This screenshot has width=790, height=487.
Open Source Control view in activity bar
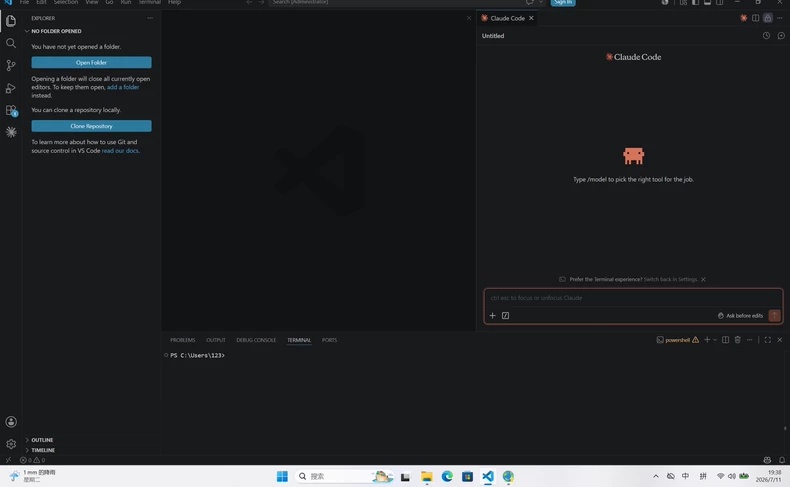tap(11, 65)
